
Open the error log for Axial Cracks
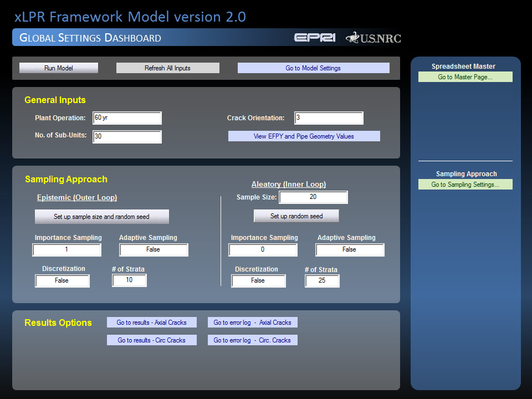tap(253, 322)
